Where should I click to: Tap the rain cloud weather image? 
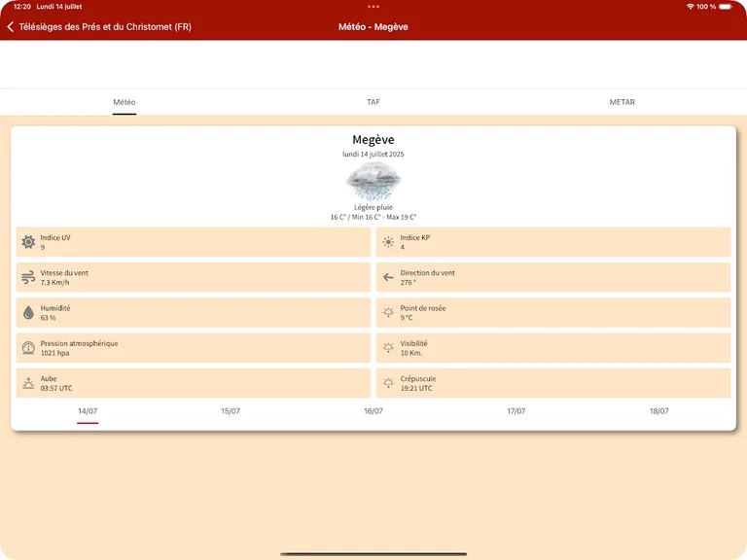pos(373,182)
